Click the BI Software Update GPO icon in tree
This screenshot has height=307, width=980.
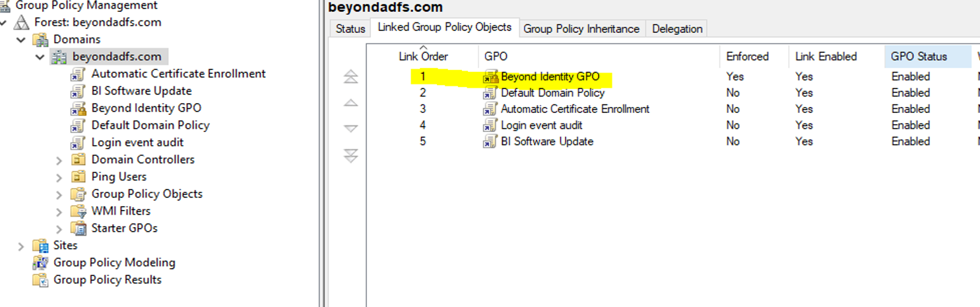pyautogui.click(x=79, y=90)
